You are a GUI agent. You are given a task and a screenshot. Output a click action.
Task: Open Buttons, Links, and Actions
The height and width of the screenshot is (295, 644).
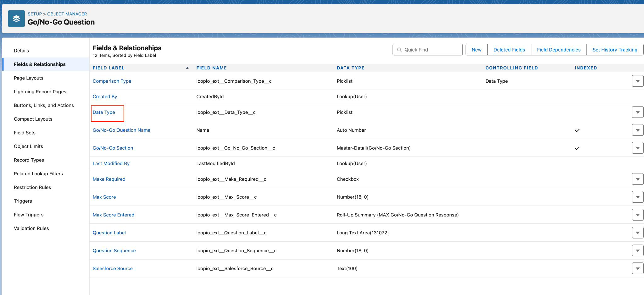point(44,105)
